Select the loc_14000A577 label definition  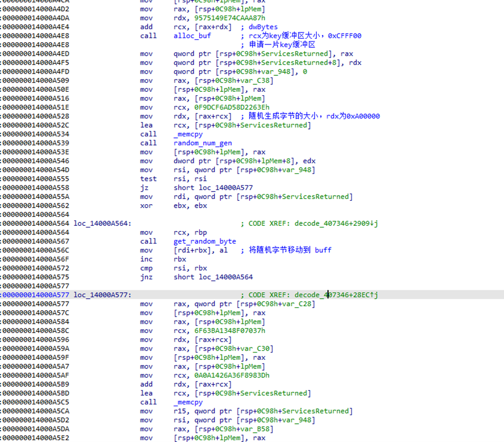click(x=102, y=295)
